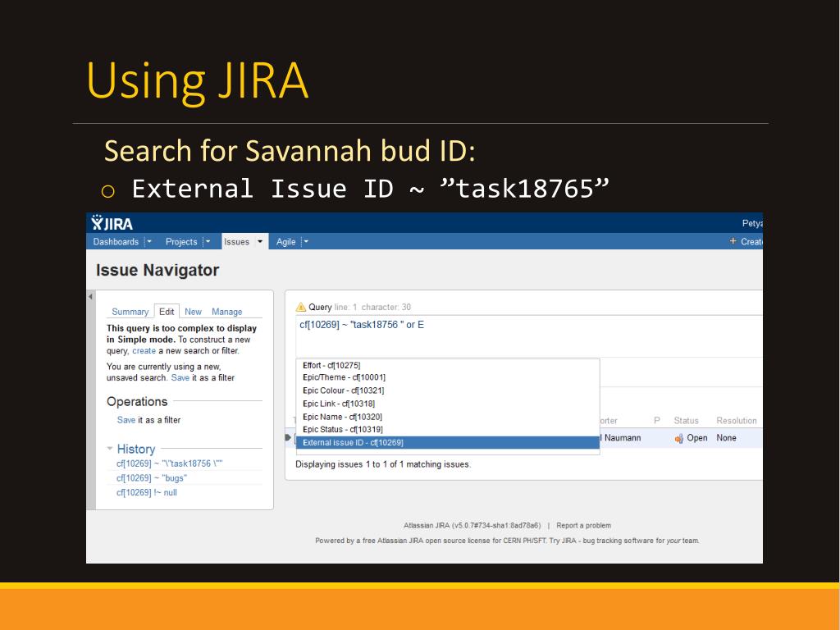Click the Issue Navigator heading
Viewport: 840px width, 630px height.
click(x=157, y=270)
